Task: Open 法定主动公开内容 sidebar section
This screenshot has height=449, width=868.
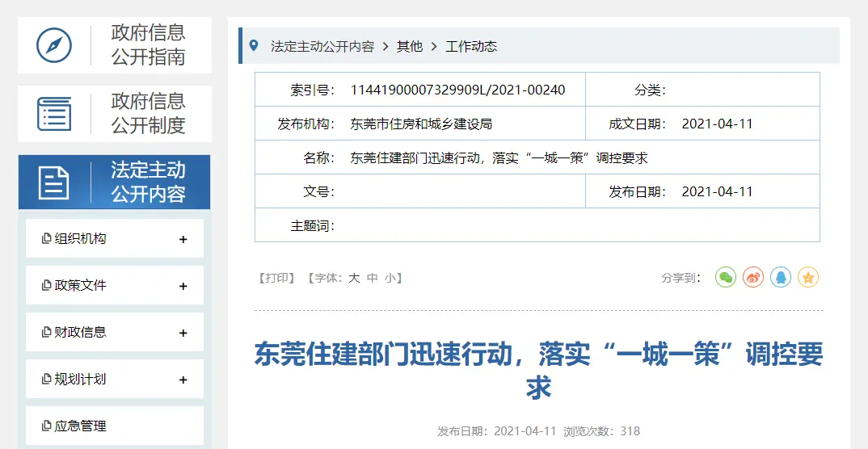Action: (115, 182)
